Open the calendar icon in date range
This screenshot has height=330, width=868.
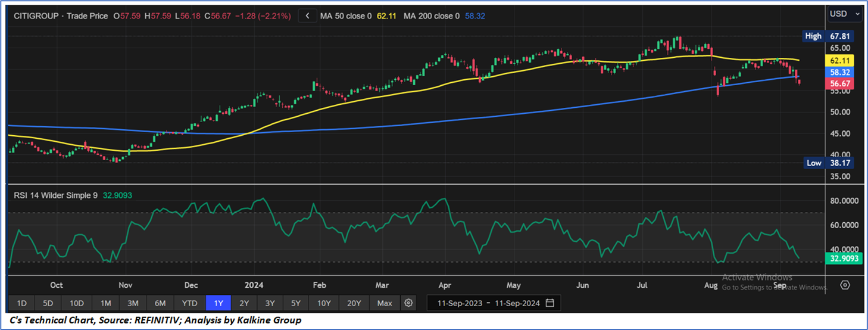click(549, 303)
